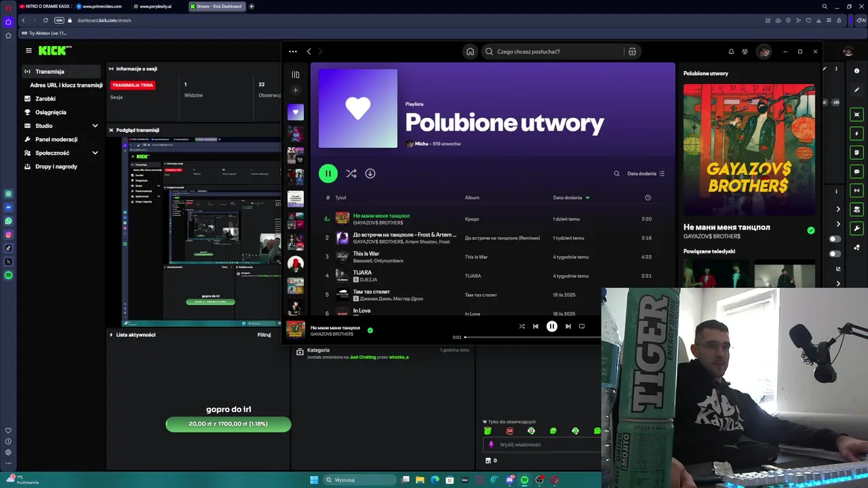Pause playback in the bottom player bar
The height and width of the screenshot is (488, 868).
pos(552,327)
